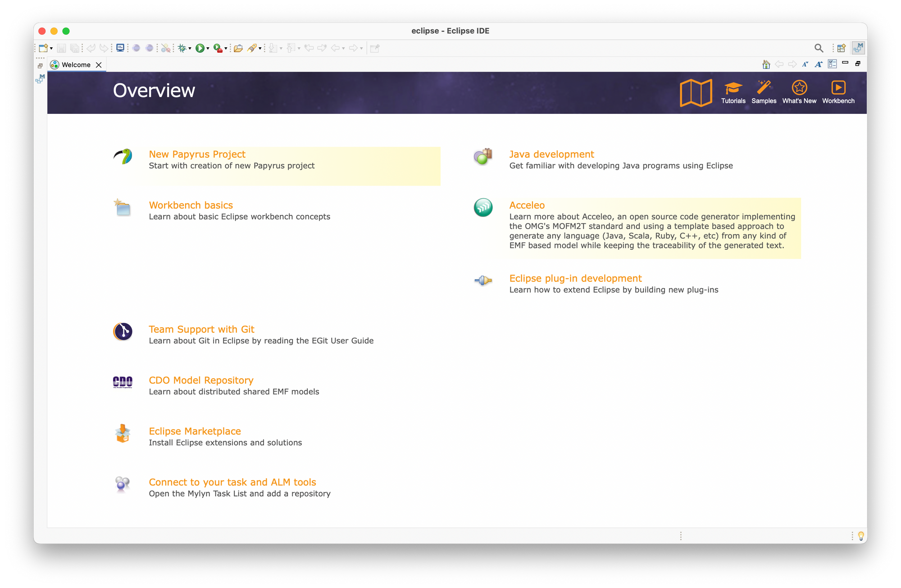Click the Welcome view restore button at right
This screenshot has width=901, height=588.
[x=858, y=63]
